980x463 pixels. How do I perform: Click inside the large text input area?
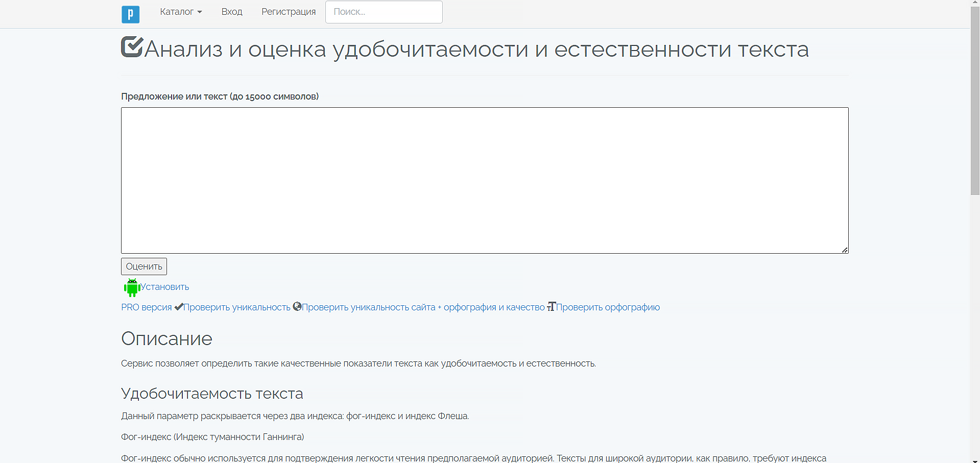point(485,180)
